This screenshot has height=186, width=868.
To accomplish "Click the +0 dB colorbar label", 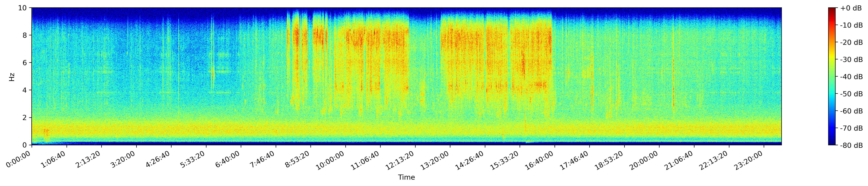I will click(851, 8).
